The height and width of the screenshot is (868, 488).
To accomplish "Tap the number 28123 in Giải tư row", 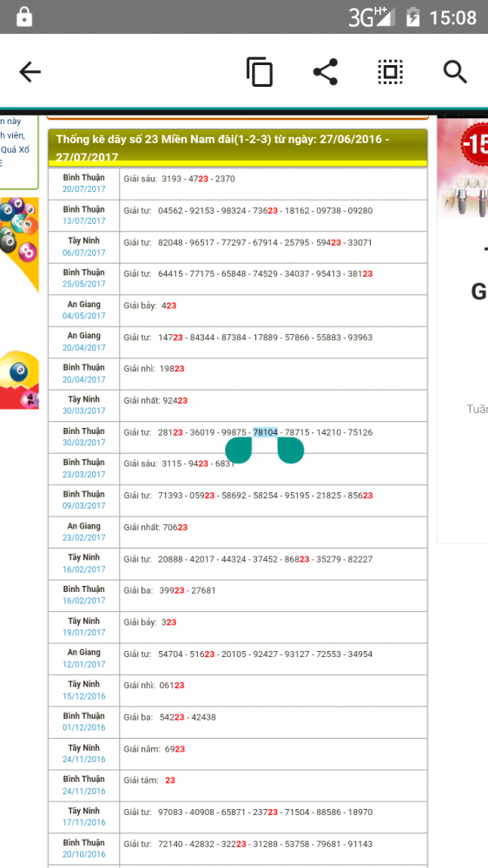I will point(170,432).
